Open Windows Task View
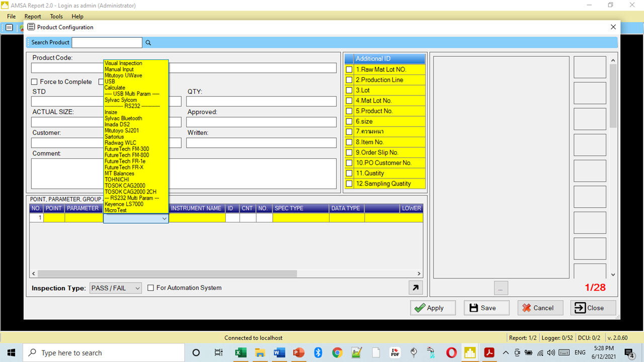The image size is (644, 362). click(218, 352)
